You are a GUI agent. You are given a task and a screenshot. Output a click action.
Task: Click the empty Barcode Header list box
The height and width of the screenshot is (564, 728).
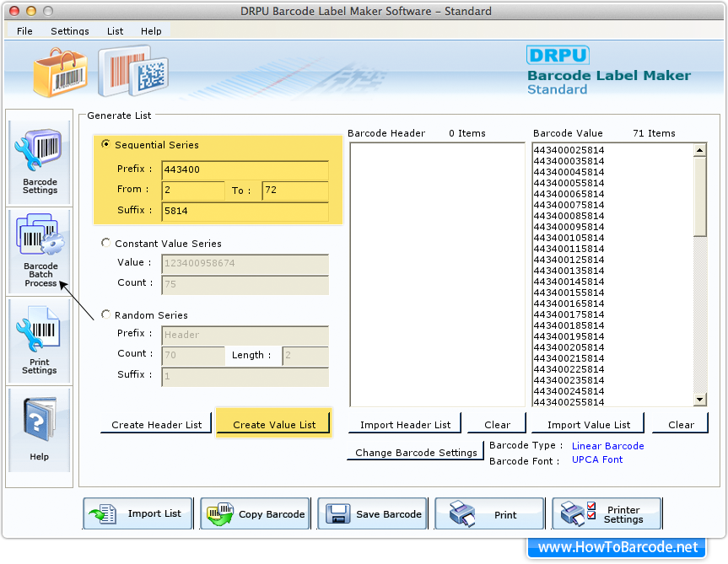pos(437,275)
